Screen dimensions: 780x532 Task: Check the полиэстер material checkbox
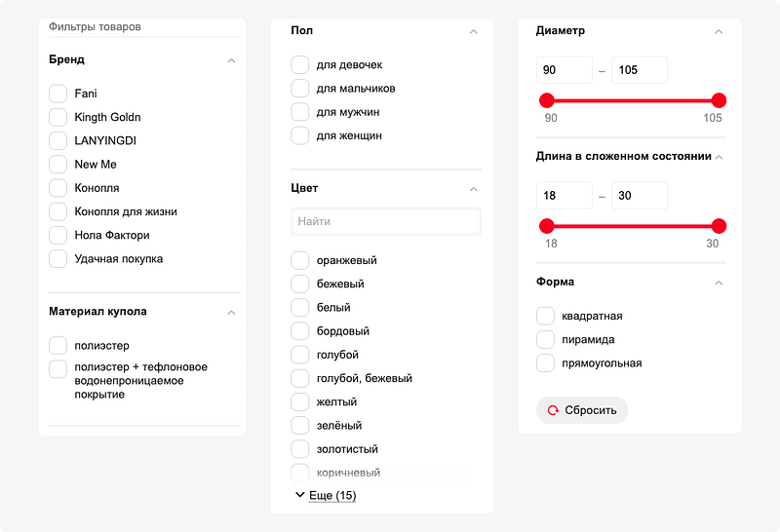coord(58,346)
